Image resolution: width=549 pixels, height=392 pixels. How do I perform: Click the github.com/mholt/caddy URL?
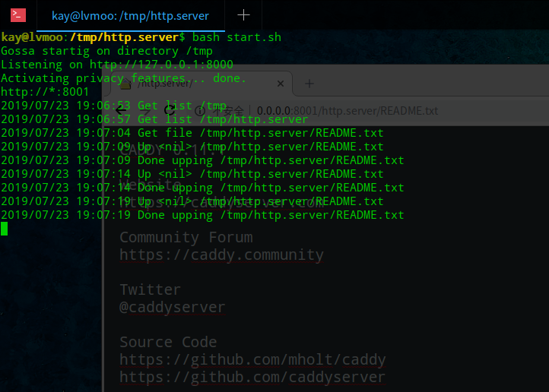pyautogui.click(x=252, y=359)
